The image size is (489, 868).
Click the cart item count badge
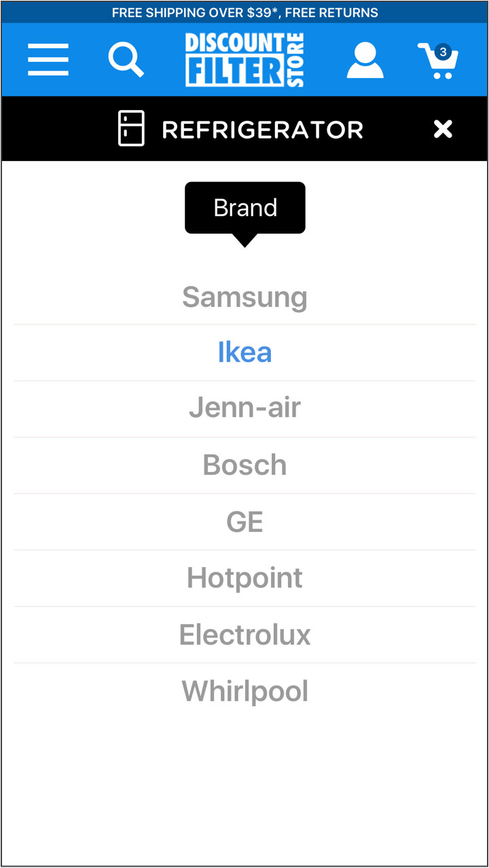443,52
